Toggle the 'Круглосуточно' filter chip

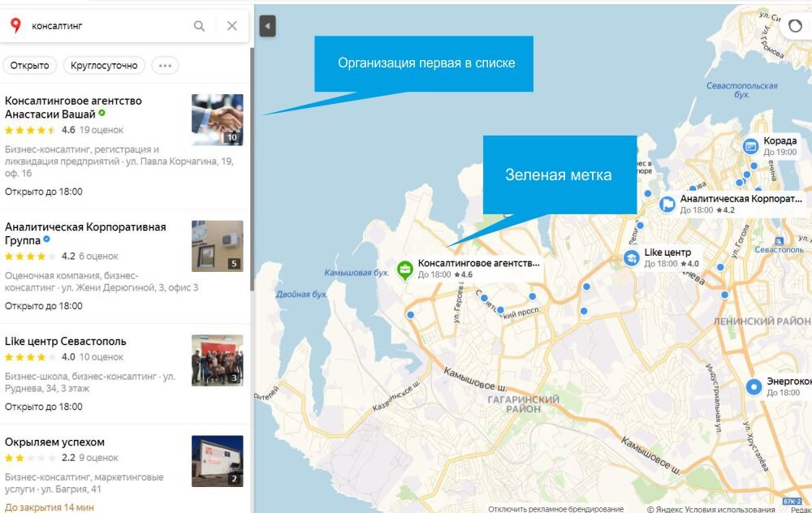pos(104,66)
